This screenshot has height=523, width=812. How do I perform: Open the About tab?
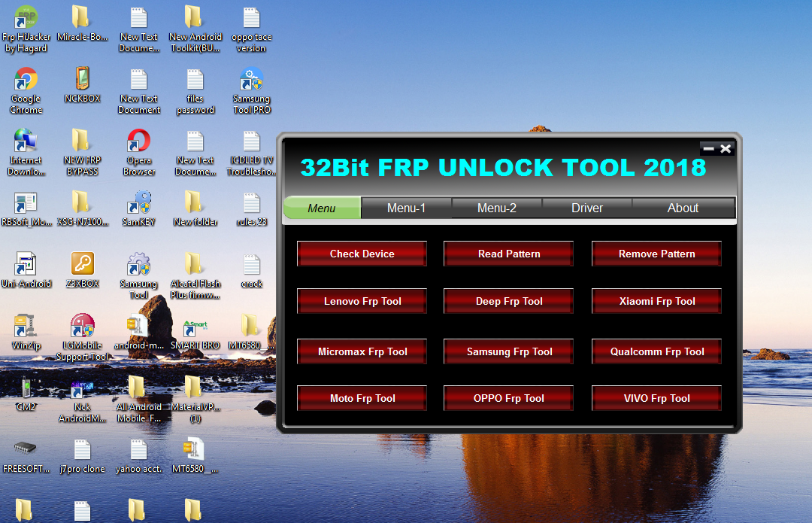click(x=683, y=208)
